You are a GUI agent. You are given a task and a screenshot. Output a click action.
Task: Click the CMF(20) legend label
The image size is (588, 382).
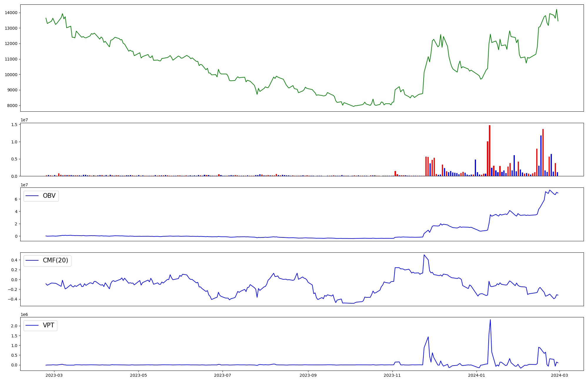(55, 260)
